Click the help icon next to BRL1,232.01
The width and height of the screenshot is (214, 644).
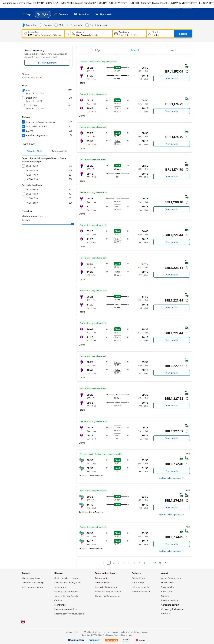(187, 464)
